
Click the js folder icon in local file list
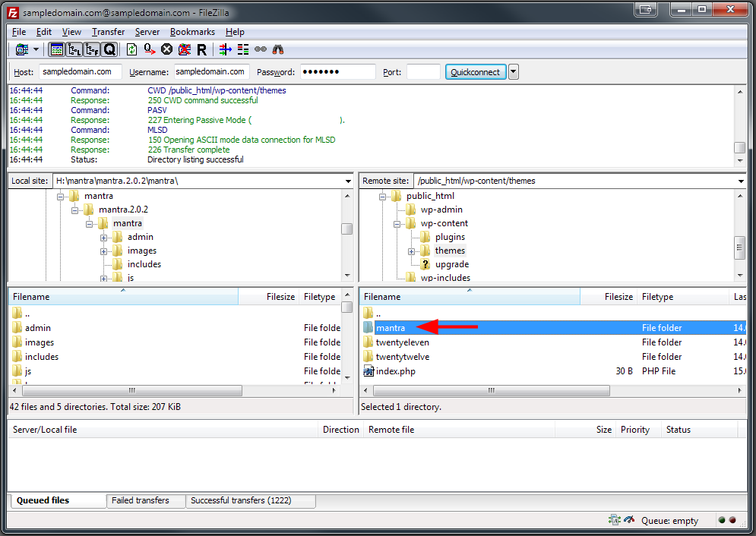coord(17,370)
